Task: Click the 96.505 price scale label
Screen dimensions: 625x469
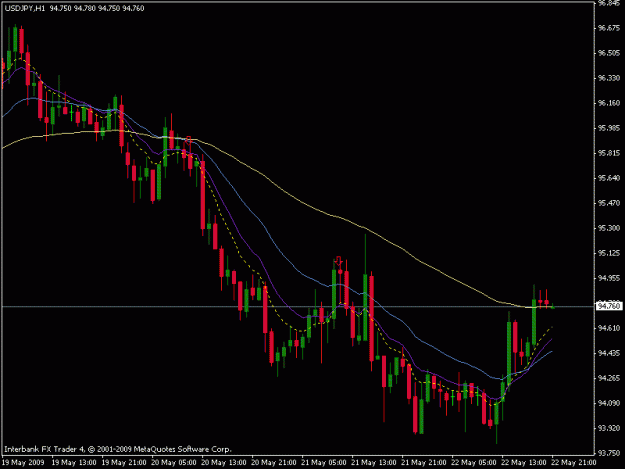Action: pos(609,53)
